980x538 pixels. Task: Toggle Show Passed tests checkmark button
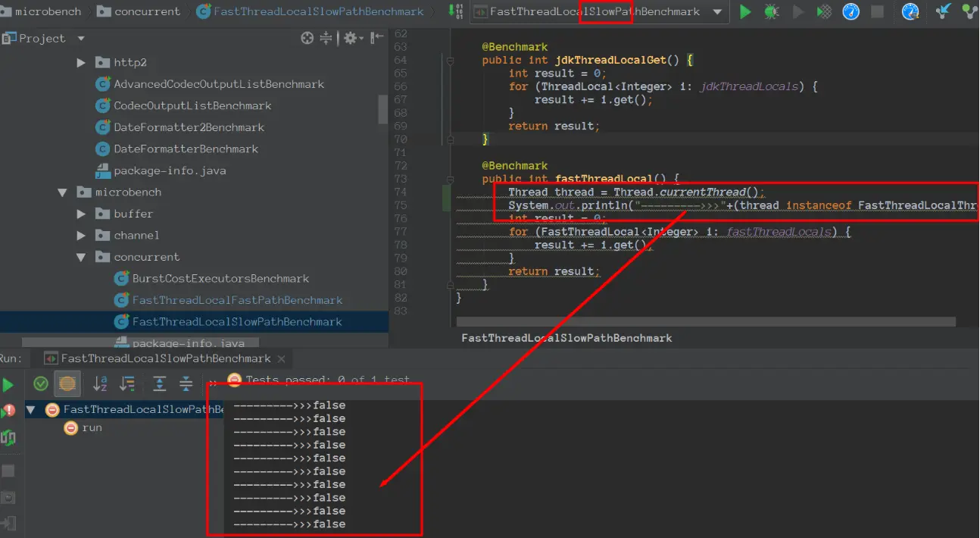41,384
